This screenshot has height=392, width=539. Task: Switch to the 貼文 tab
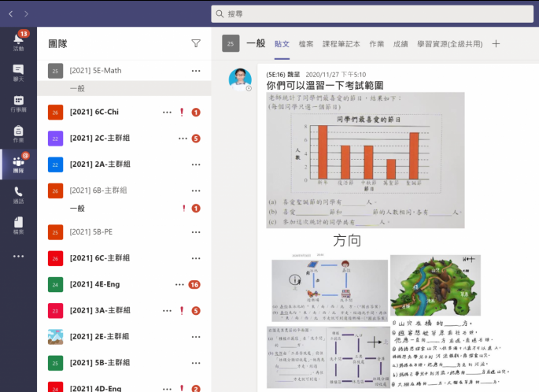point(282,44)
